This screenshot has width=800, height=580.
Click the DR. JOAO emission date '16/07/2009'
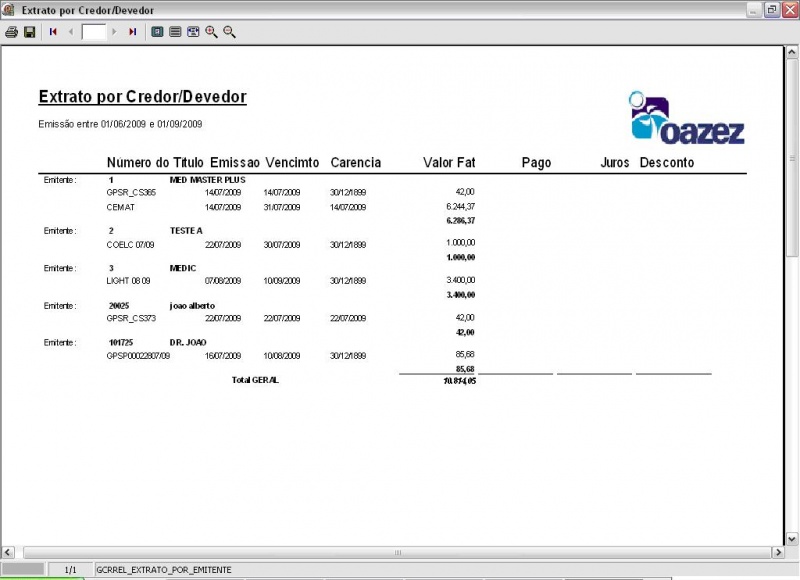[223, 356]
